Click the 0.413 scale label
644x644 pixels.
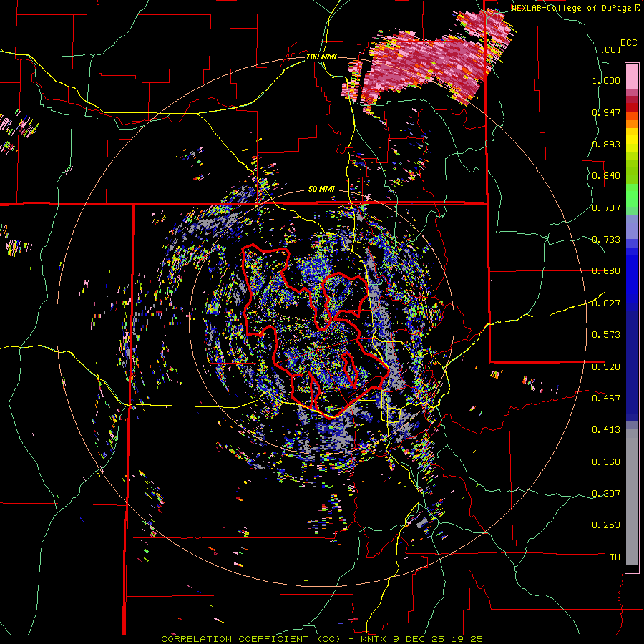(606, 430)
